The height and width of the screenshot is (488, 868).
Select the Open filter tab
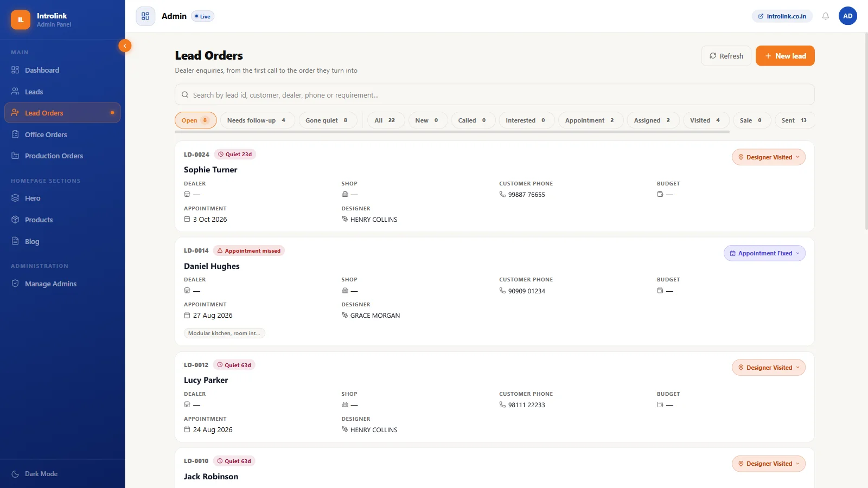click(196, 120)
